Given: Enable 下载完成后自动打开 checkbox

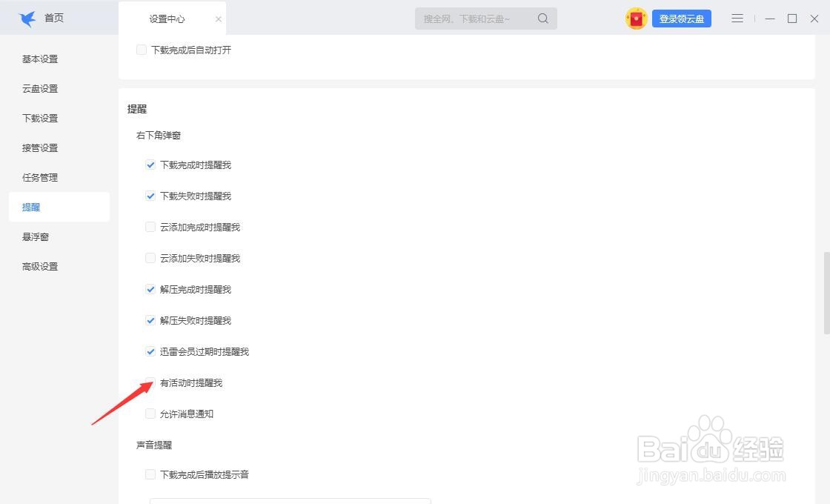Looking at the screenshot, I should tap(142, 50).
